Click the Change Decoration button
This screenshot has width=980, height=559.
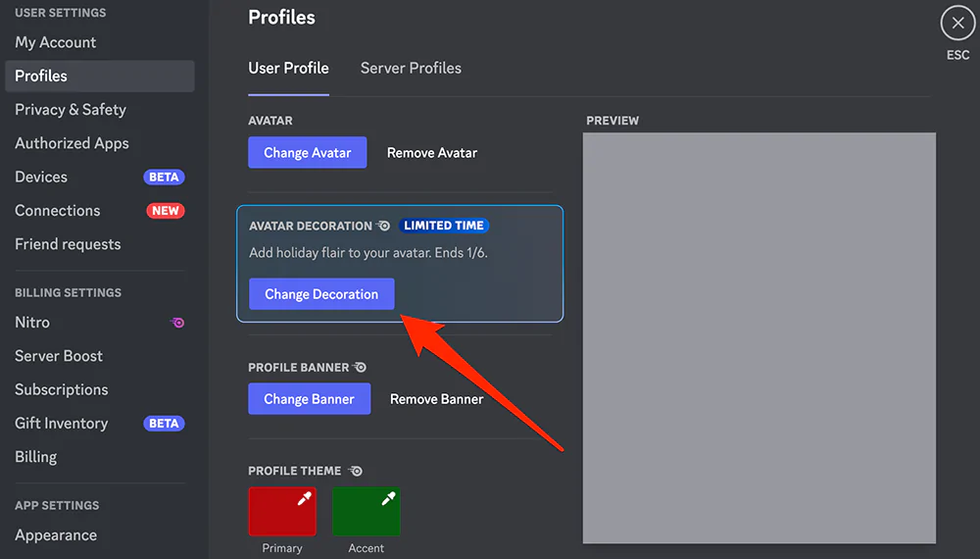[321, 294]
